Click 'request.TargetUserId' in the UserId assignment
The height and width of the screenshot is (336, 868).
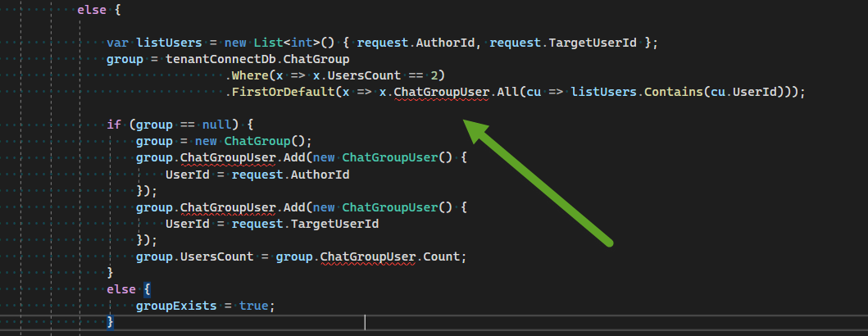coord(305,224)
